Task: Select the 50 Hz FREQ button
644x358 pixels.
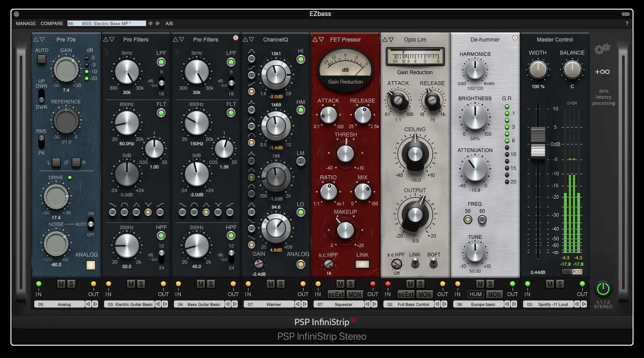Action: (x=468, y=220)
